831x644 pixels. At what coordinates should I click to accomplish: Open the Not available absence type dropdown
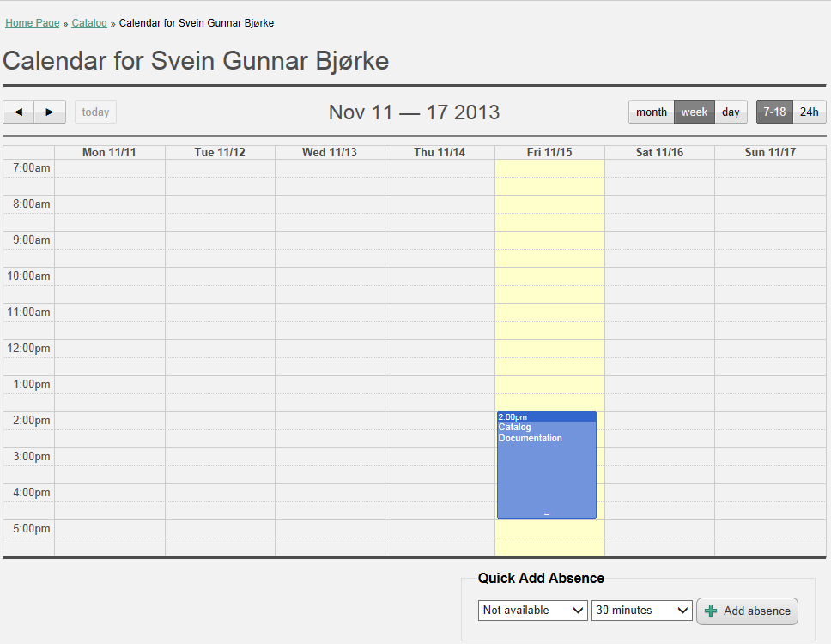coord(532,611)
